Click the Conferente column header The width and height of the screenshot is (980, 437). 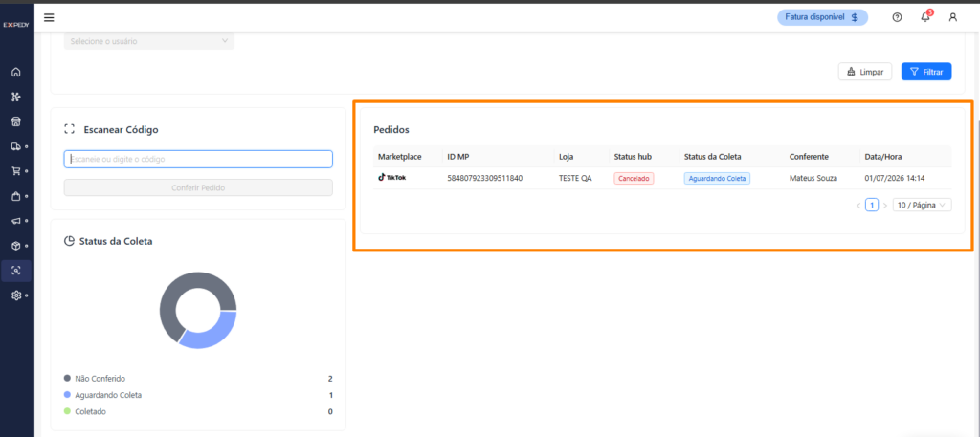tap(809, 156)
